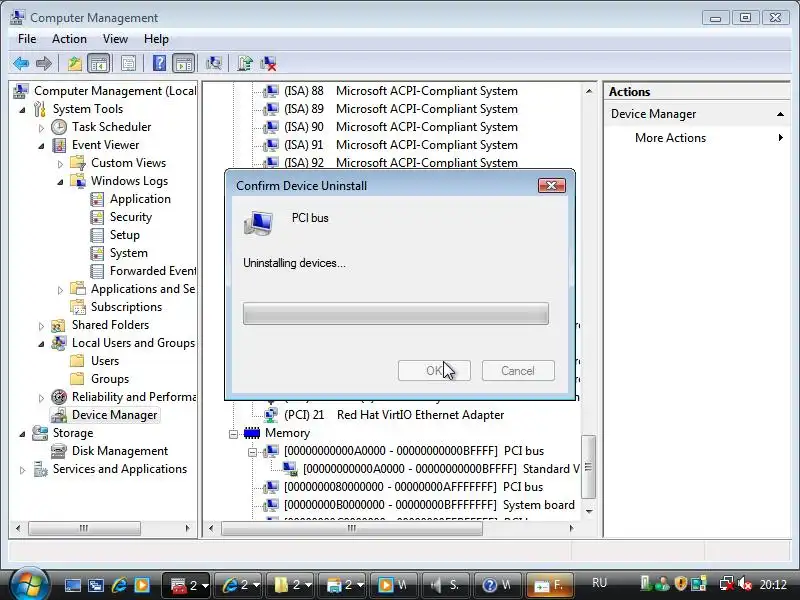Toggle Show/Hide Console Tree toolbar button

point(98,64)
